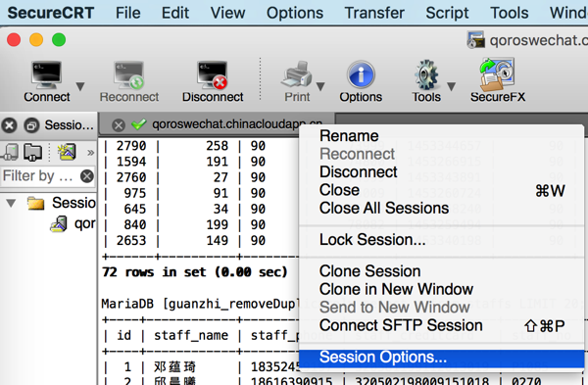Open the Print dropdown arrow

(320, 86)
